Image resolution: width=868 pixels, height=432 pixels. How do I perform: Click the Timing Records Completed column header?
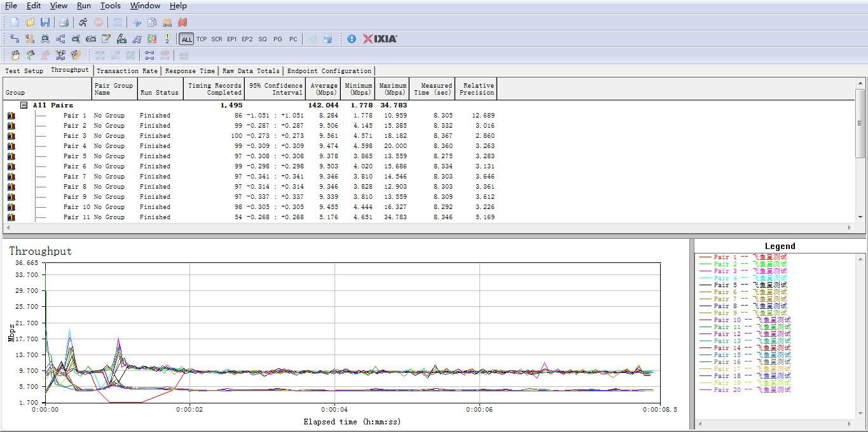214,89
